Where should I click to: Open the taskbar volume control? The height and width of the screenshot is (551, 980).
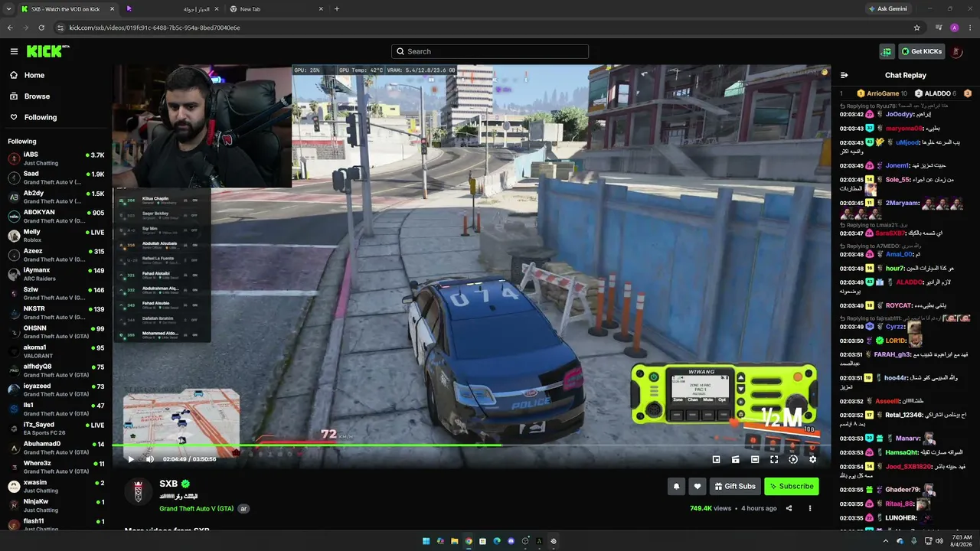(939, 541)
